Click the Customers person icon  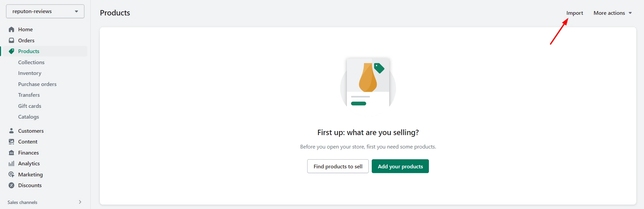click(11, 131)
